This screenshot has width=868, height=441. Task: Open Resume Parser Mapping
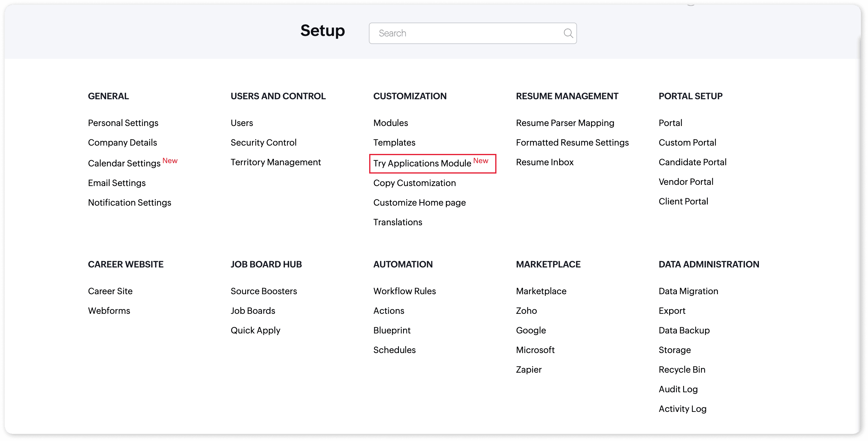click(x=565, y=123)
